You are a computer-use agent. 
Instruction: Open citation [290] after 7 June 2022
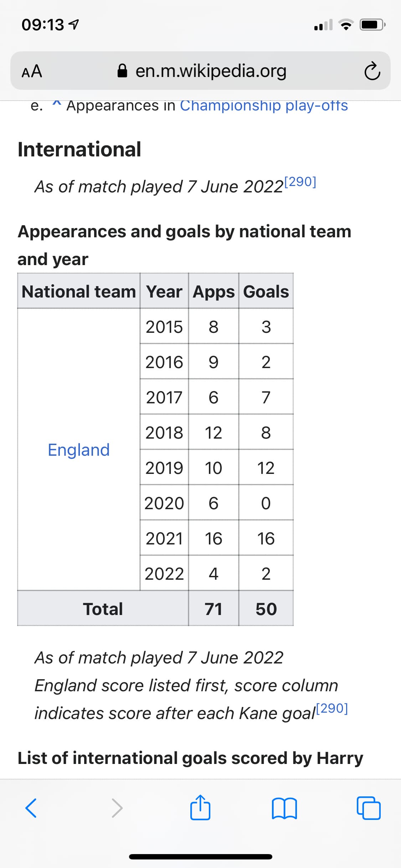click(300, 182)
